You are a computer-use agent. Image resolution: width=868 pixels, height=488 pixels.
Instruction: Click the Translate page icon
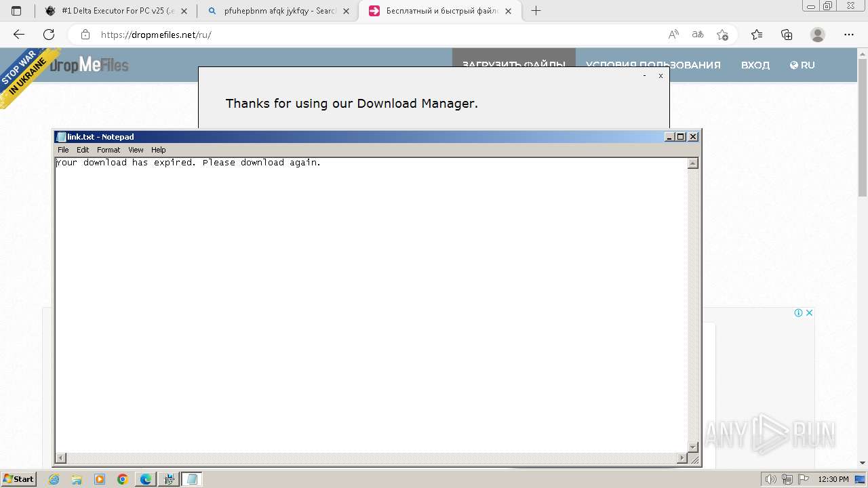[698, 35]
